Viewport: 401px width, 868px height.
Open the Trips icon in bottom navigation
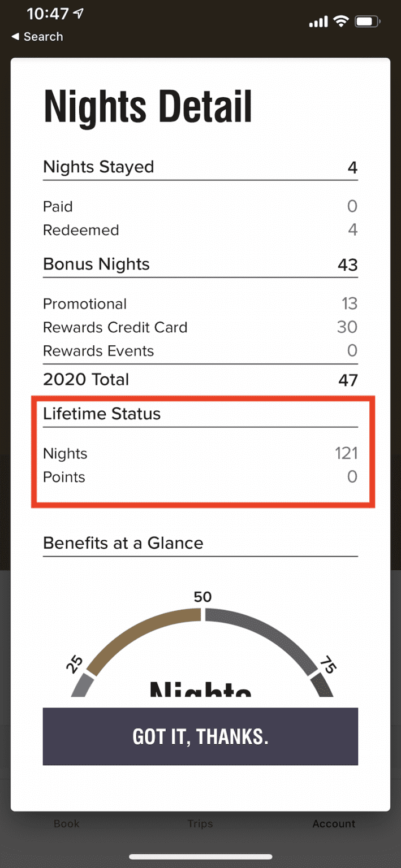(x=200, y=824)
